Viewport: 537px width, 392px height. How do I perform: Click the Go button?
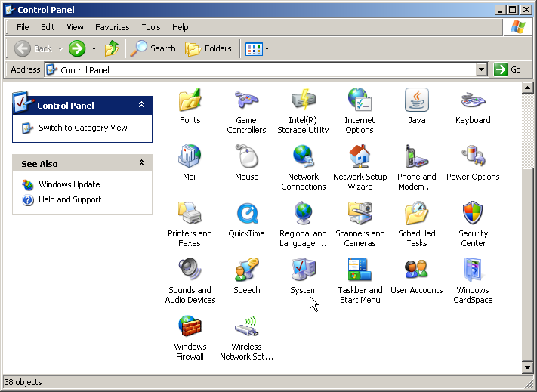point(508,69)
